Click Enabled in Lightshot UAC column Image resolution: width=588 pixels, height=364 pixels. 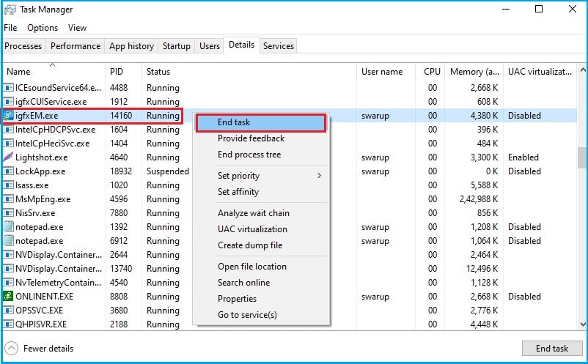coord(523,157)
